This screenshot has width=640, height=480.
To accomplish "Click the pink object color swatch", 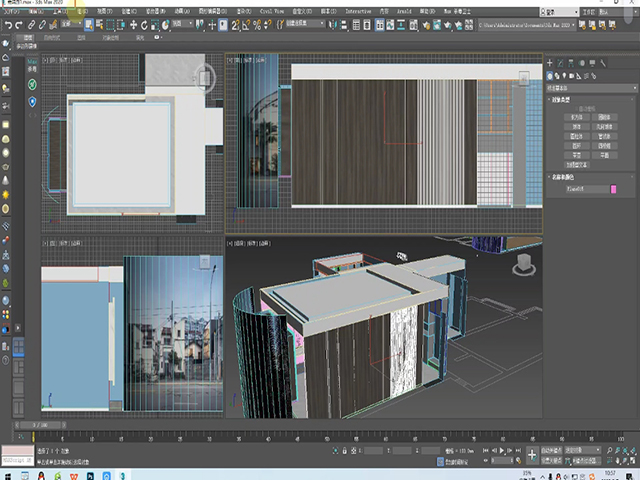I will pyautogui.click(x=614, y=187).
